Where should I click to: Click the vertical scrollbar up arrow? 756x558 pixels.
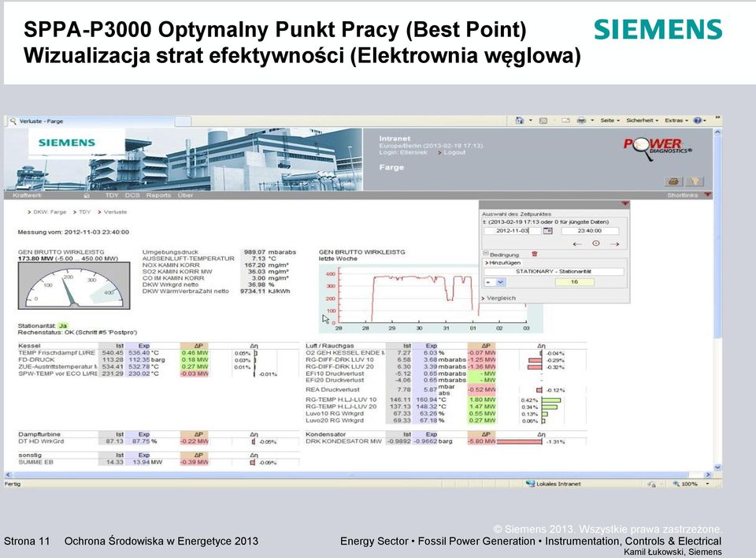tap(717, 132)
